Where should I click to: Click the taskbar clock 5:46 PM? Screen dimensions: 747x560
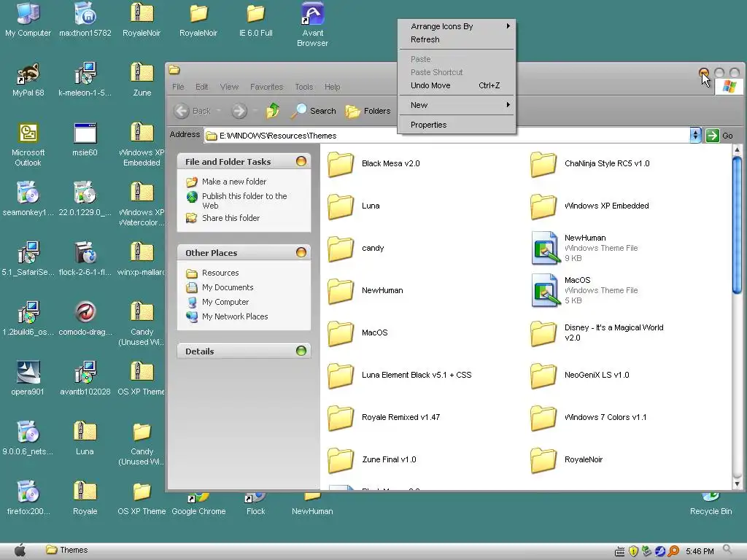[700, 551]
